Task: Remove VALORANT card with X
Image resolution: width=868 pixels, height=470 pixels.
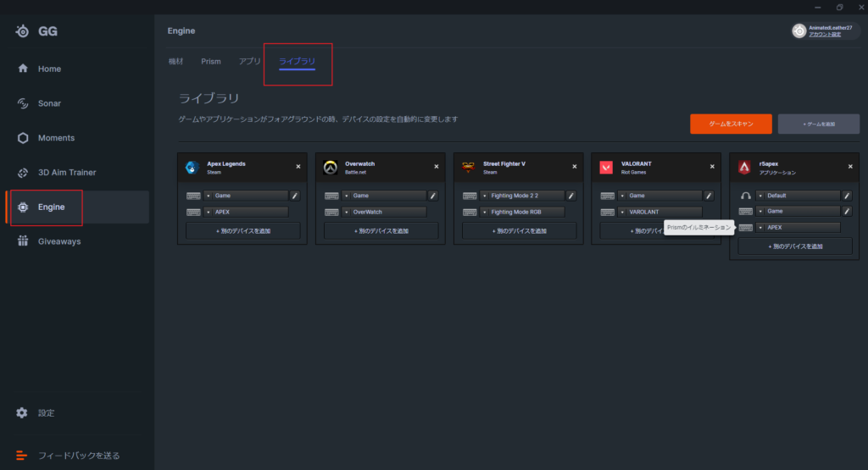Action: [x=712, y=167]
